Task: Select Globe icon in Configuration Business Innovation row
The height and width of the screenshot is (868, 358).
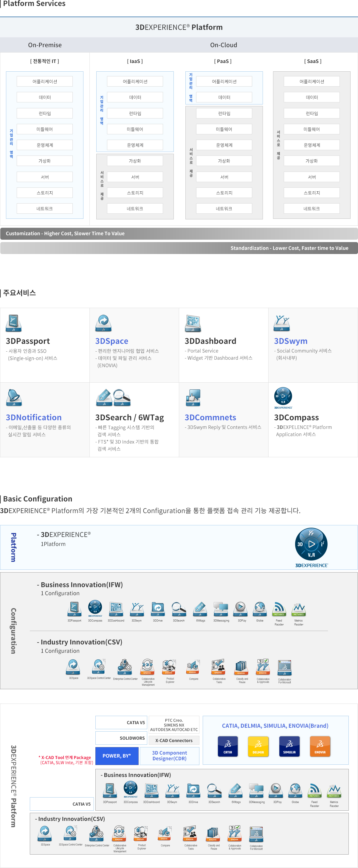Action: (x=260, y=609)
